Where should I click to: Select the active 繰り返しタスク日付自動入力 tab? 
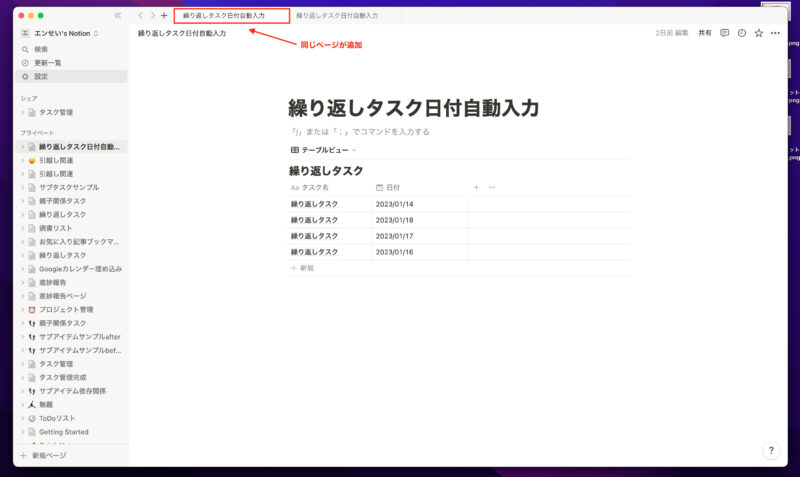232,16
